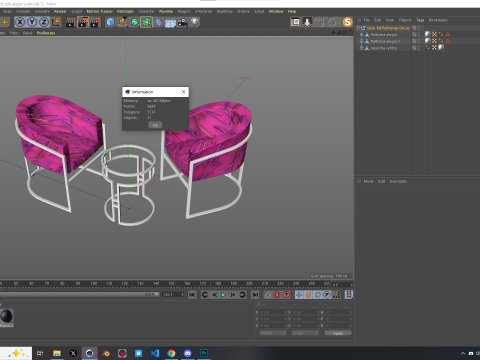Toggle the Z axis lock
Image resolution: width=480 pixels, height=360 pixels.
coord(44,22)
